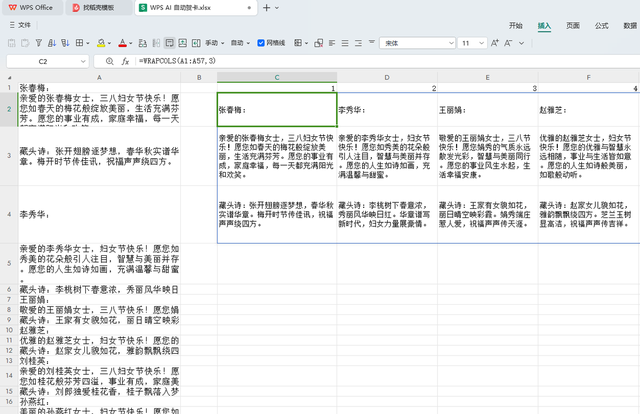Image resolution: width=640 pixels, height=414 pixels.
Task: Expand the table style dropdown arrow
Action: pos(307,43)
